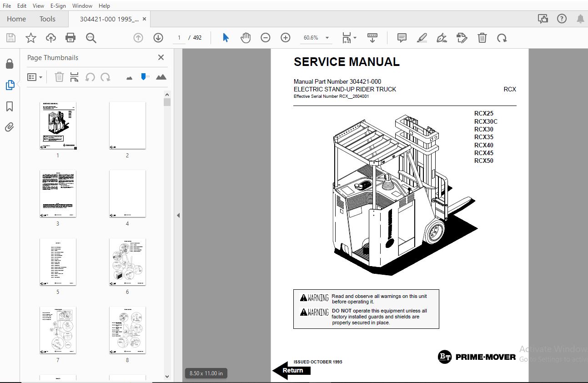
Task: Close the 304421-000 document tab
Action: click(x=145, y=19)
